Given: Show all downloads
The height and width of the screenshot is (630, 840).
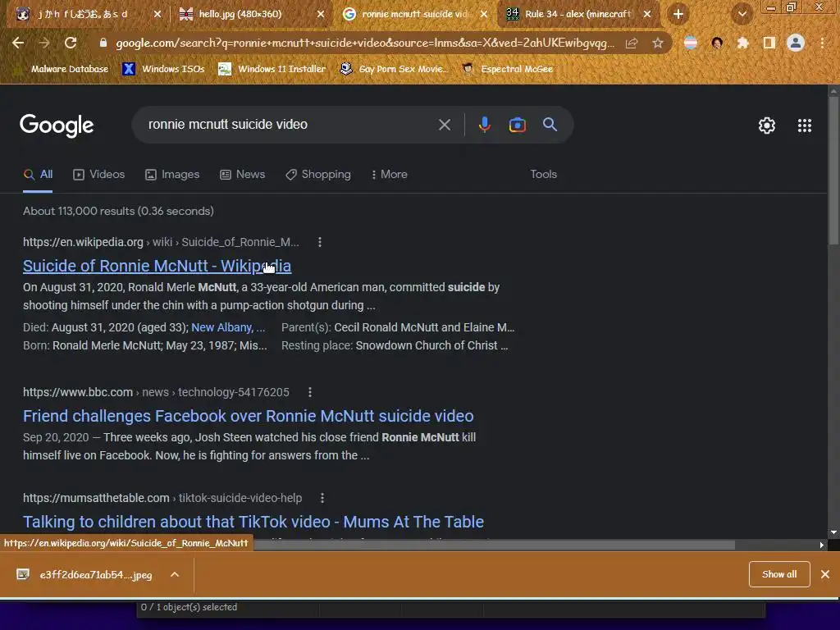Looking at the screenshot, I should (x=779, y=574).
